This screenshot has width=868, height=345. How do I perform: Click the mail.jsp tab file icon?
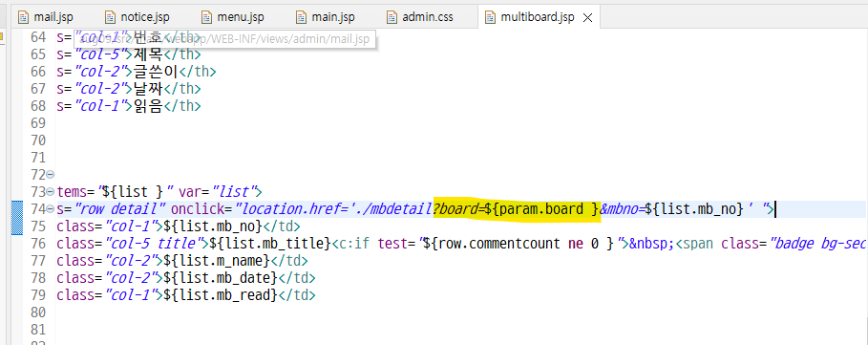(23, 17)
